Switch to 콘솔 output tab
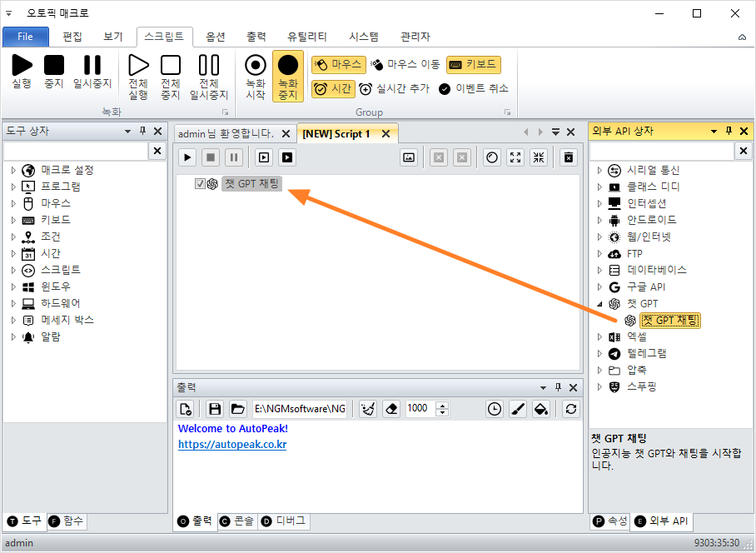The height and width of the screenshot is (553, 756). point(237,521)
